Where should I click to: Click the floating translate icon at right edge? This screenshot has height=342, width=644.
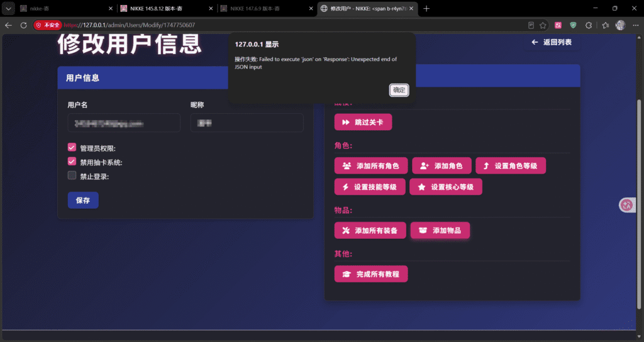coord(627,205)
